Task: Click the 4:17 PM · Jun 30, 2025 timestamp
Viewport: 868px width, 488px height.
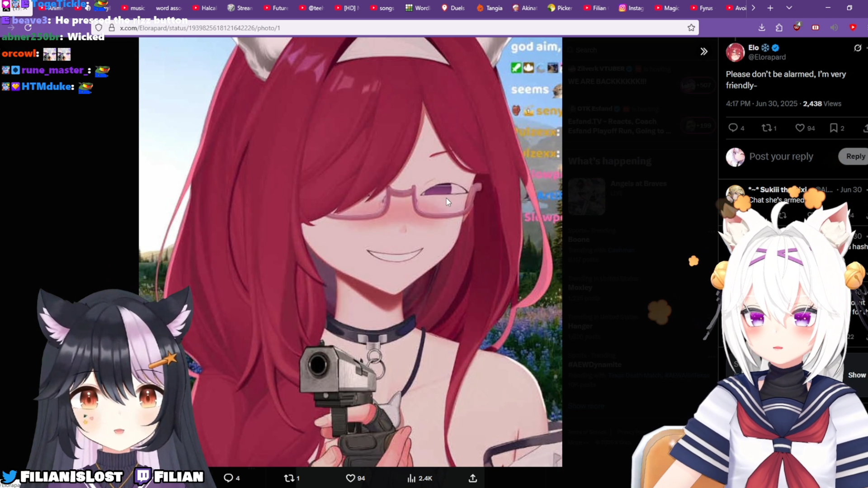Action: [761, 104]
